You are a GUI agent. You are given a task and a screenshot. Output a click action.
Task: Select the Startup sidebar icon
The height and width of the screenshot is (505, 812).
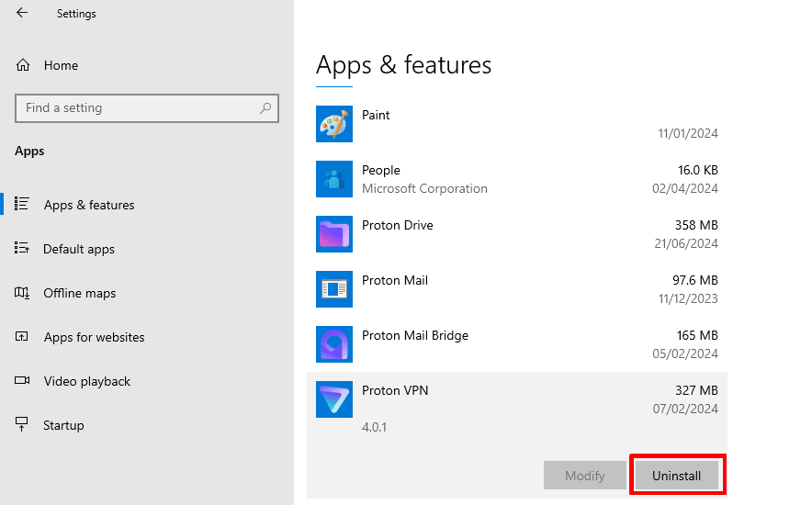click(x=22, y=425)
